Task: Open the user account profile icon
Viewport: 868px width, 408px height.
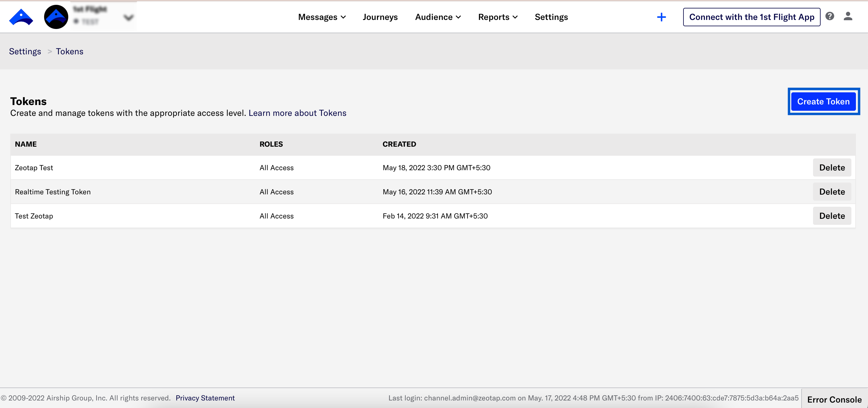Action: click(848, 16)
